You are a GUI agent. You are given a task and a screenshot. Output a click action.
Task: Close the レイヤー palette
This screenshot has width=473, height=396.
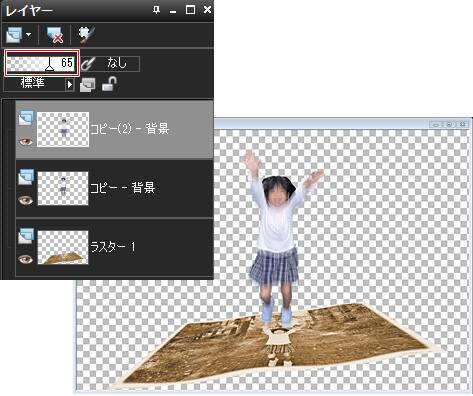207,10
